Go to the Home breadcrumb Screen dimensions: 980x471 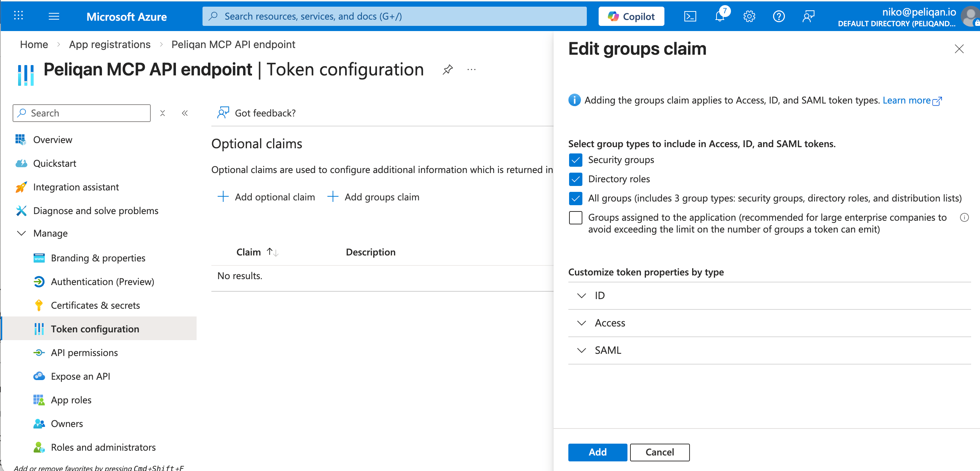coord(34,44)
